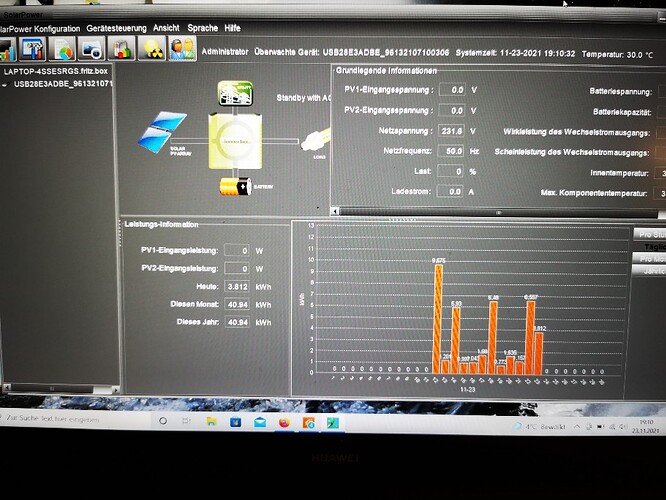Click the left arrow of device tree scrollbar

[6, 388]
